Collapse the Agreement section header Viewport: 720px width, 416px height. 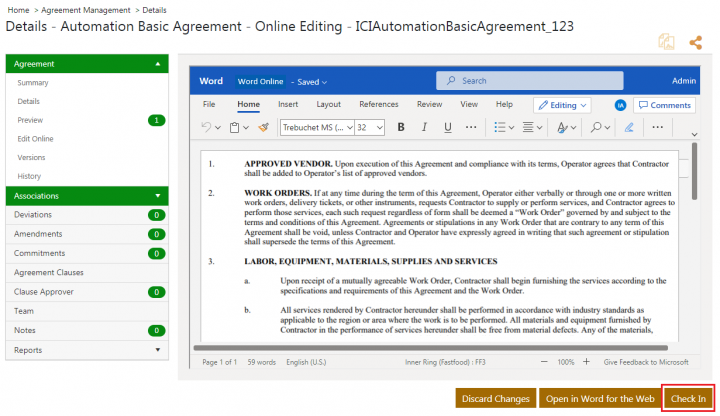(157, 64)
